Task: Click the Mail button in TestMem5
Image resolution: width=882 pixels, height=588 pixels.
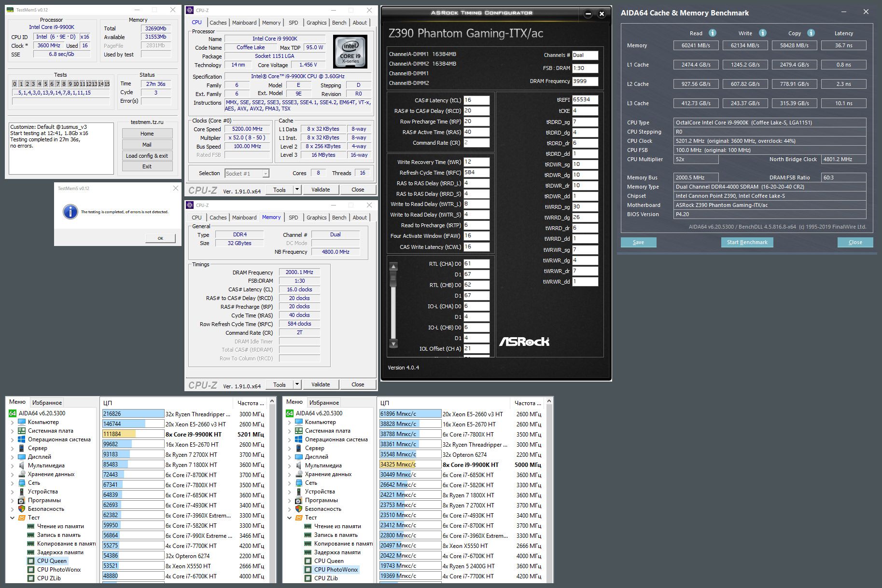Action: (147, 145)
